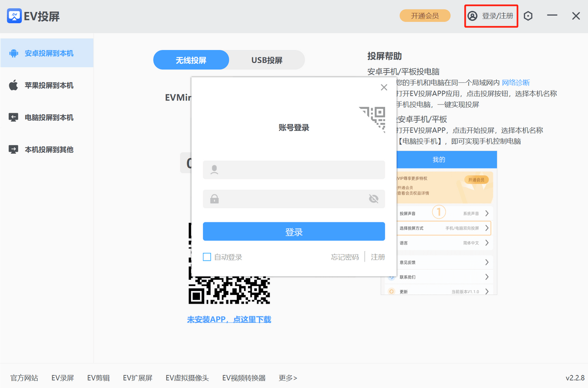Click the EV投屏 app logo icon
This screenshot has height=388, width=588.
click(14, 16)
